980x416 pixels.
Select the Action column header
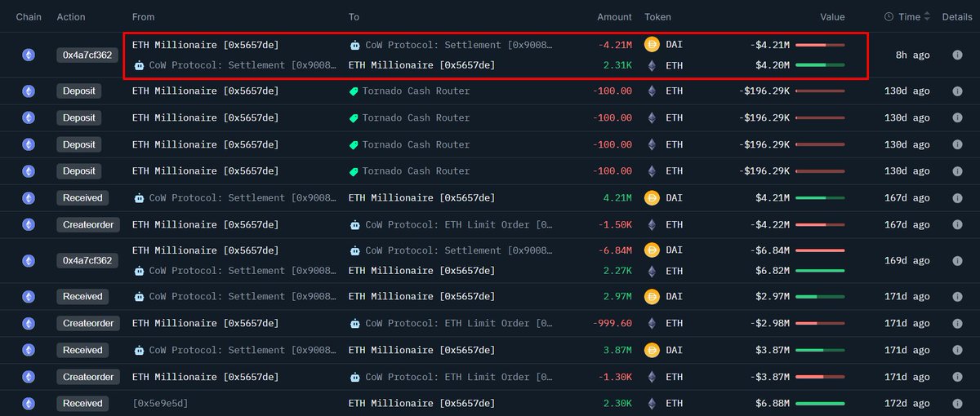[x=70, y=17]
